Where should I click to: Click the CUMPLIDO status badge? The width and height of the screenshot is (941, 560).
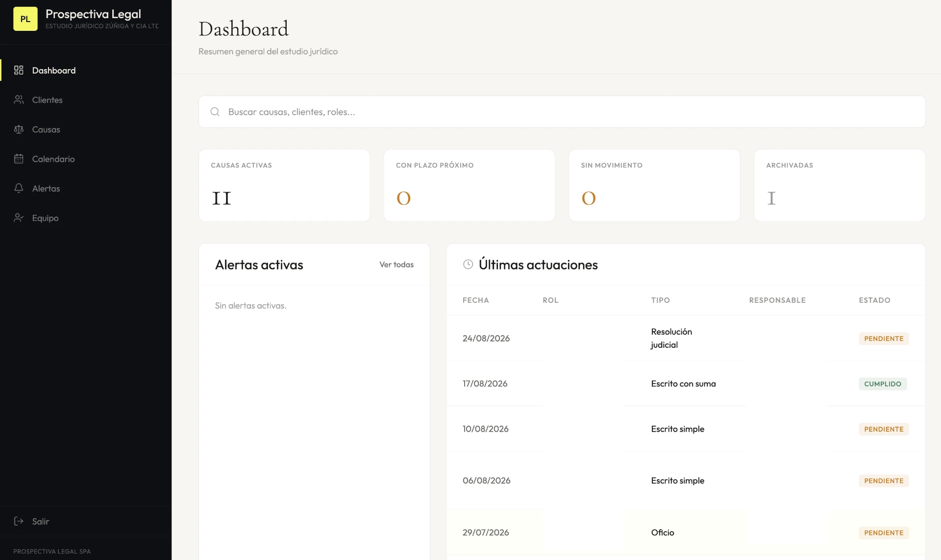click(x=883, y=384)
